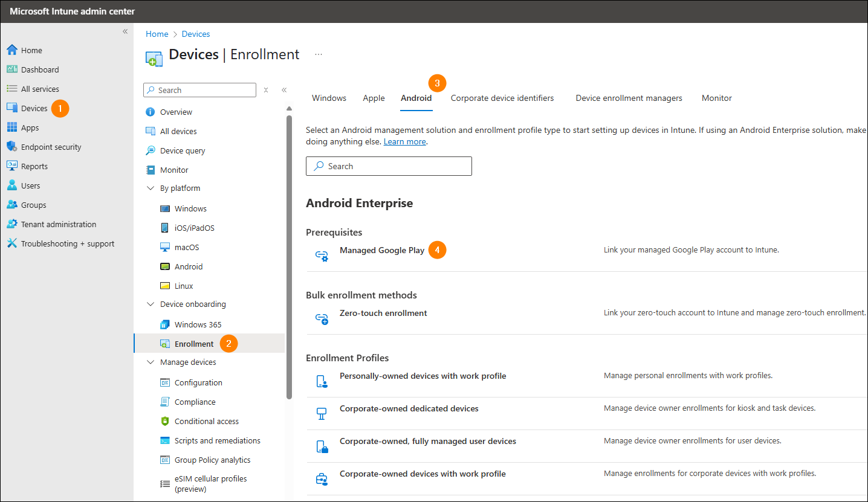Collapse the By platform section
This screenshot has width=868, height=502.
point(151,188)
